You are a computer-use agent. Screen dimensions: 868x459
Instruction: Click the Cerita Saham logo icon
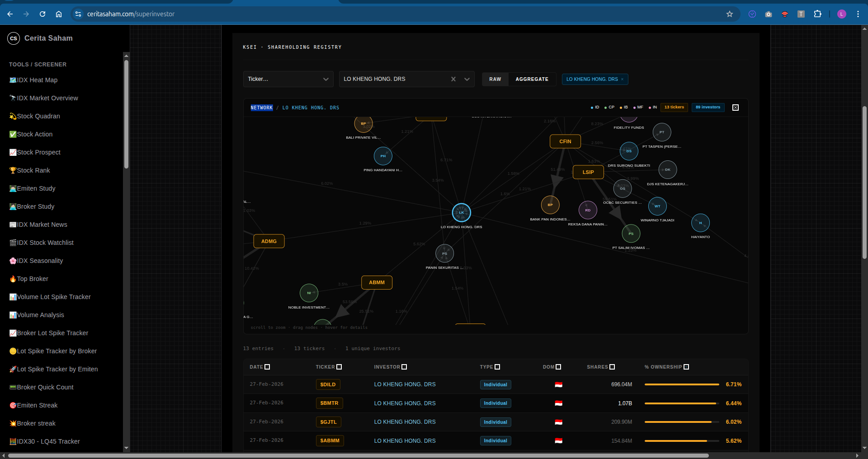coord(14,38)
